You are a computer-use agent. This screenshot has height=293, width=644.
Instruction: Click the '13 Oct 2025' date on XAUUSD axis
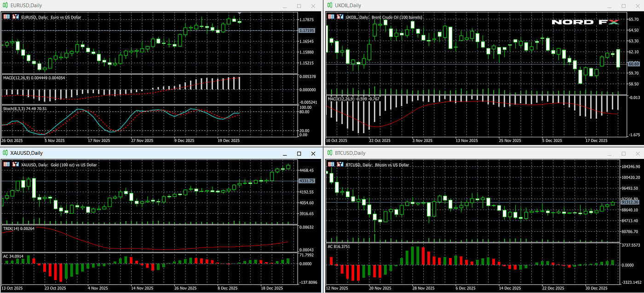[11, 288]
